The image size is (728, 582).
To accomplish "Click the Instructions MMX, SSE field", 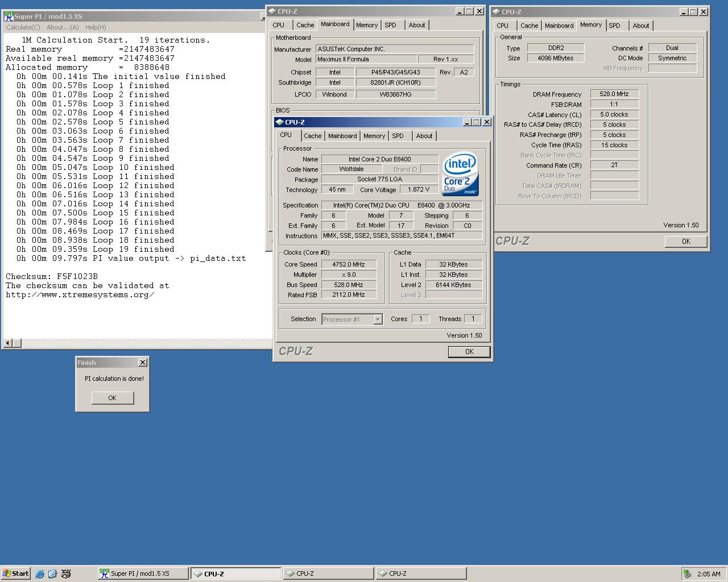I will [x=402, y=235].
